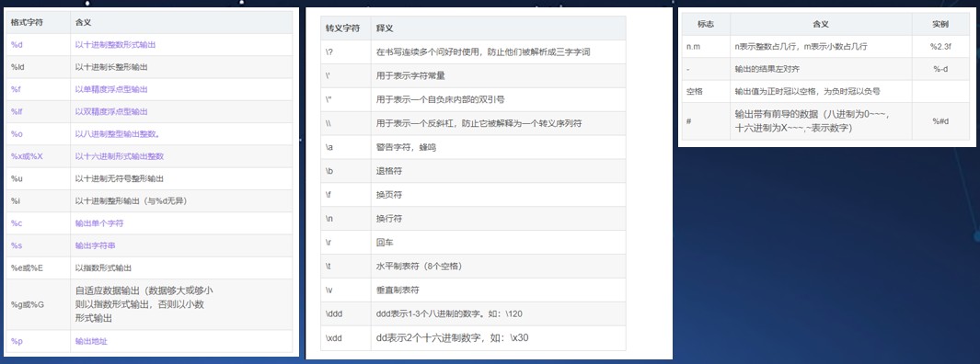The width and height of the screenshot is (980, 364).
Task: Select the \? escape character cell
Action: 346,51
